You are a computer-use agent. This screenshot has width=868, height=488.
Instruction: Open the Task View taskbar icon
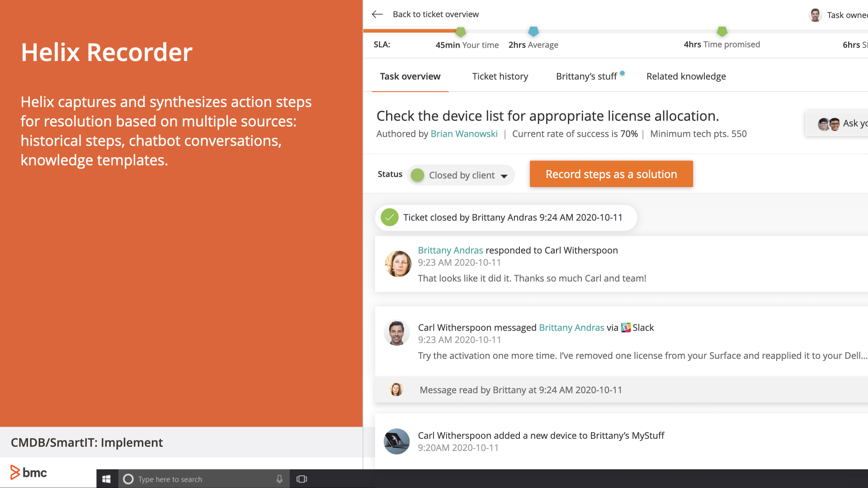[x=302, y=479]
